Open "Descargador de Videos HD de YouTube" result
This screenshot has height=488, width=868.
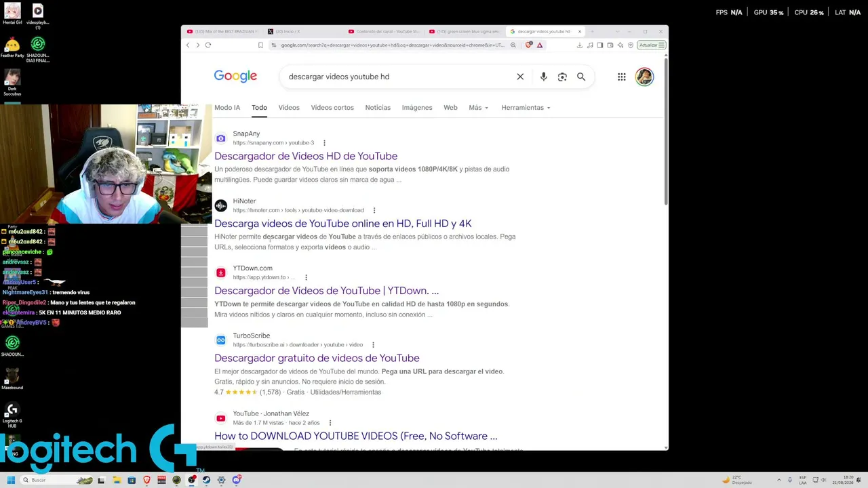(x=306, y=157)
